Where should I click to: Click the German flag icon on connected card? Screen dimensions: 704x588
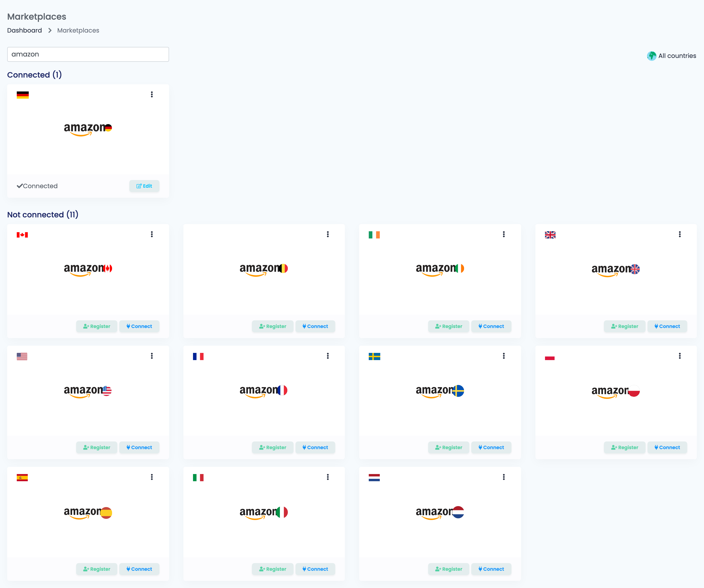[x=23, y=95]
